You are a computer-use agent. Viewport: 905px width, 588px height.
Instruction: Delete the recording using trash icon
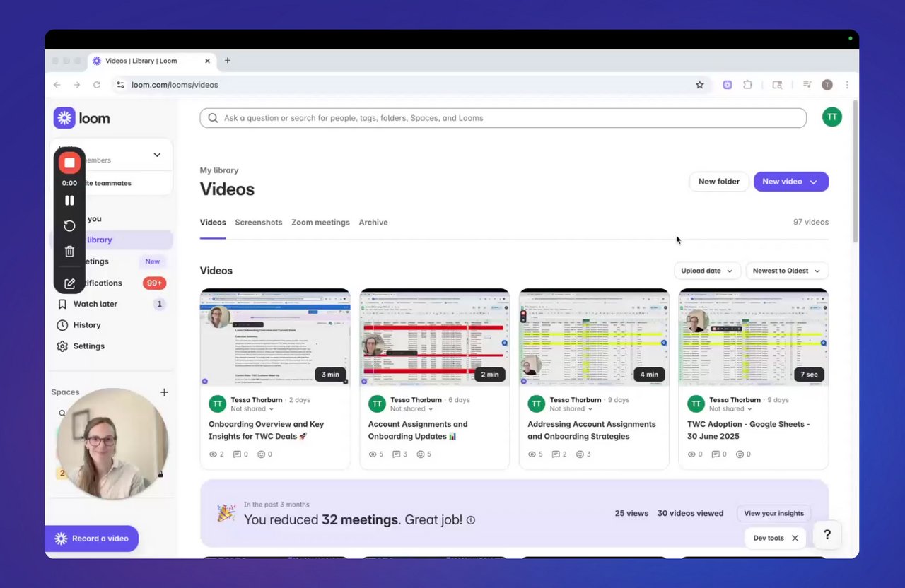click(x=69, y=251)
